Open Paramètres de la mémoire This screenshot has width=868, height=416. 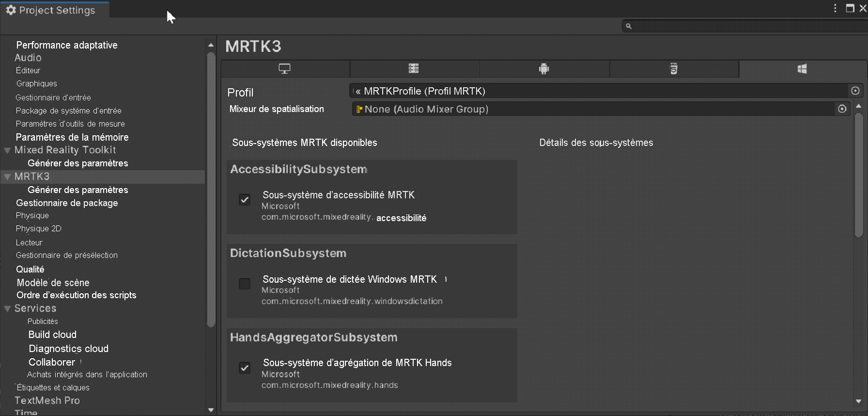pyautogui.click(x=72, y=137)
